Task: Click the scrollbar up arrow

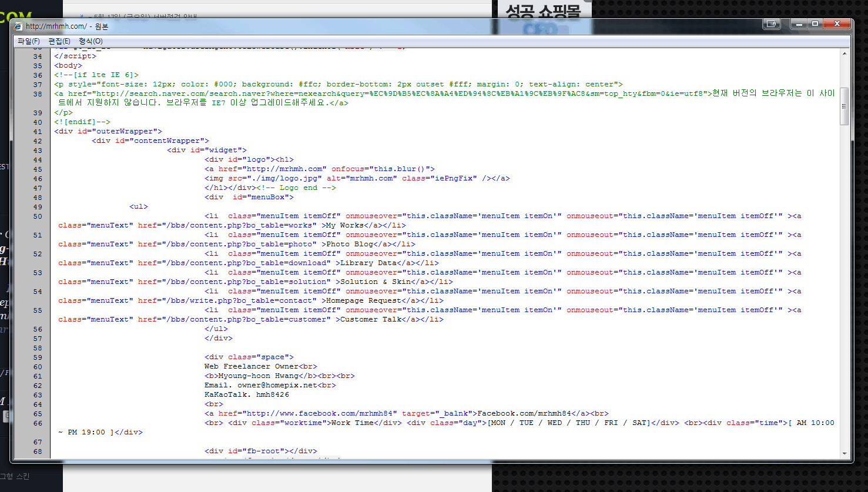Action: [x=844, y=53]
